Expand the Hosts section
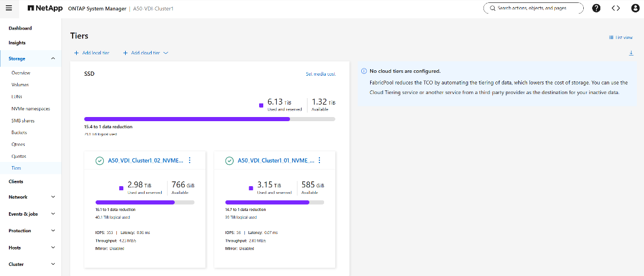Screen dimensions: 644x276 coord(53,248)
